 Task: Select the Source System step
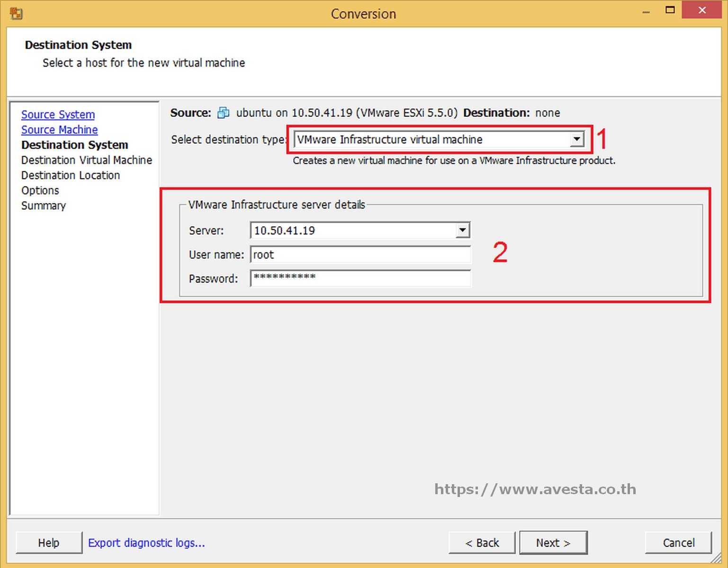[x=58, y=114]
